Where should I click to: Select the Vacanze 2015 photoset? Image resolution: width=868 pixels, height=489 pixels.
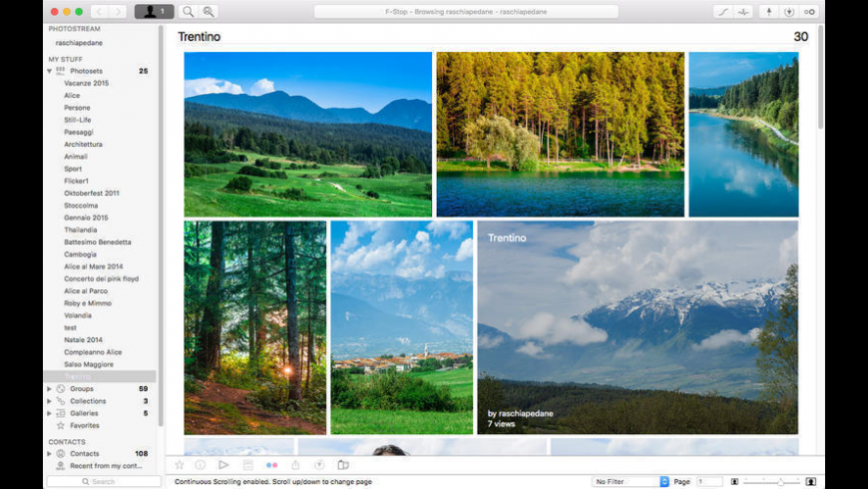tap(87, 83)
